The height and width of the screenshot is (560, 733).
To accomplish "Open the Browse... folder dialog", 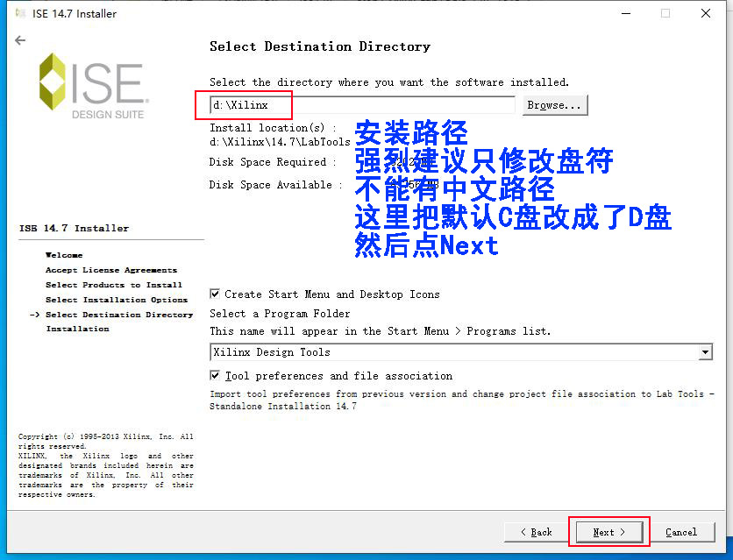I will [x=554, y=105].
